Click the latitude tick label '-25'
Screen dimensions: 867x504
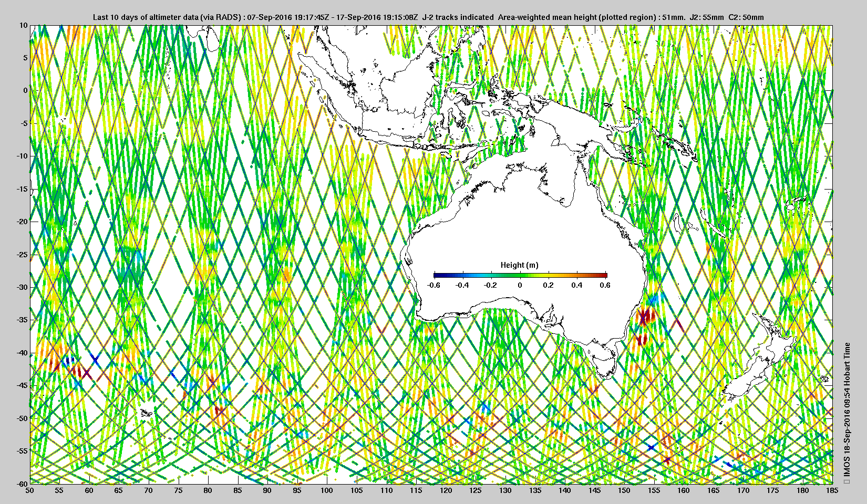(22, 255)
